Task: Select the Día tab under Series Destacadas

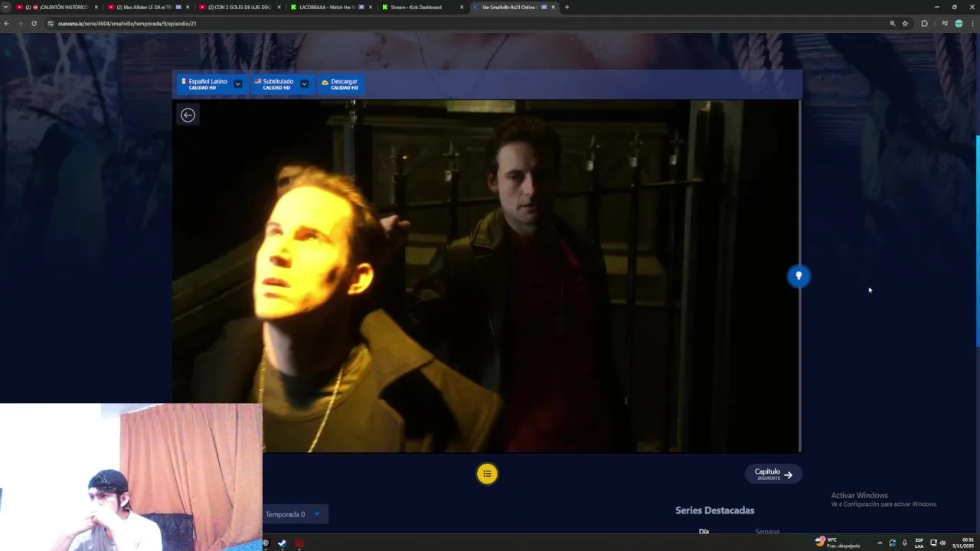Action: pos(704,531)
